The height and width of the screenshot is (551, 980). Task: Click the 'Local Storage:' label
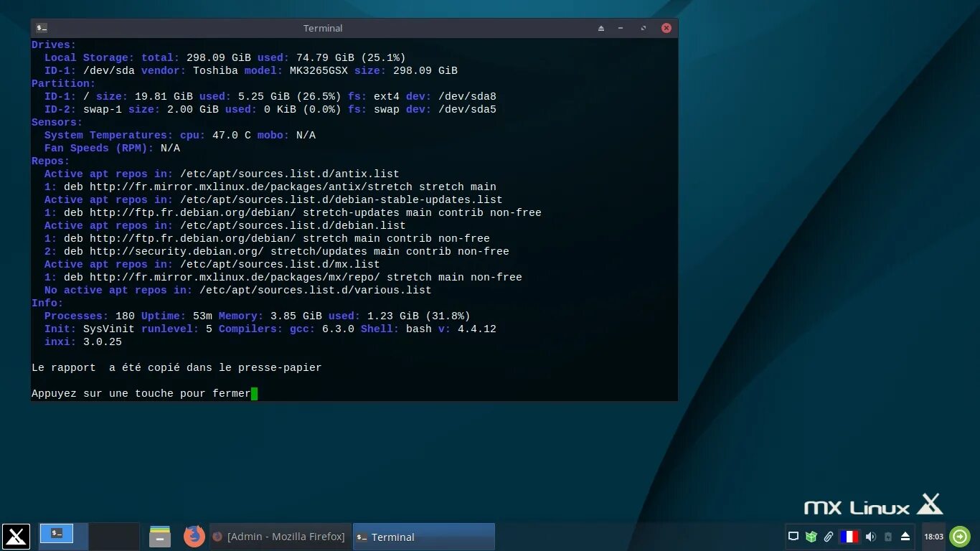tap(90, 57)
